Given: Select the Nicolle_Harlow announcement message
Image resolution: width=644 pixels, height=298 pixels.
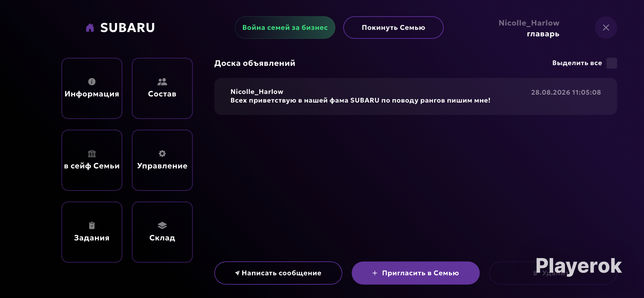Looking at the screenshot, I should coord(415,96).
